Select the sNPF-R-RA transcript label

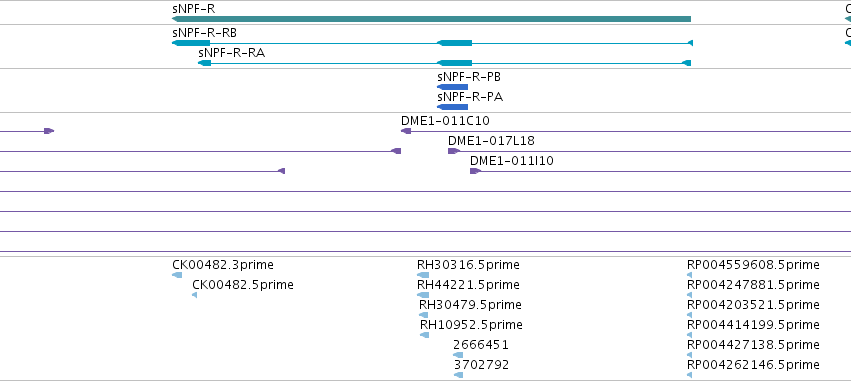[x=232, y=53]
